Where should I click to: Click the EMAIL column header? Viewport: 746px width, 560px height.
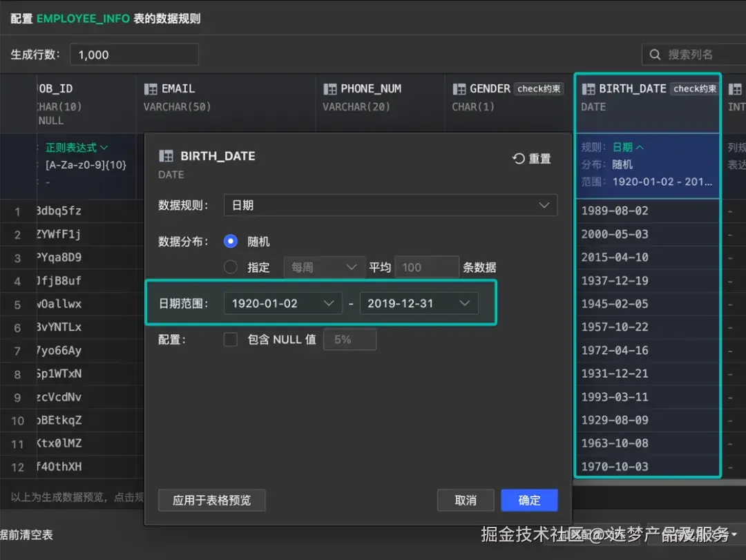(x=226, y=103)
